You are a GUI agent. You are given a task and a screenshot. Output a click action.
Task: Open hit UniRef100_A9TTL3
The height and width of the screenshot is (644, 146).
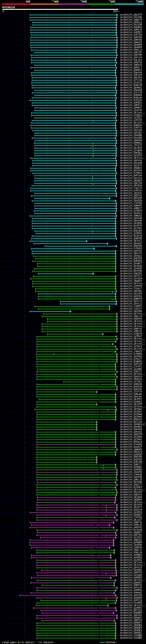[131, 276]
